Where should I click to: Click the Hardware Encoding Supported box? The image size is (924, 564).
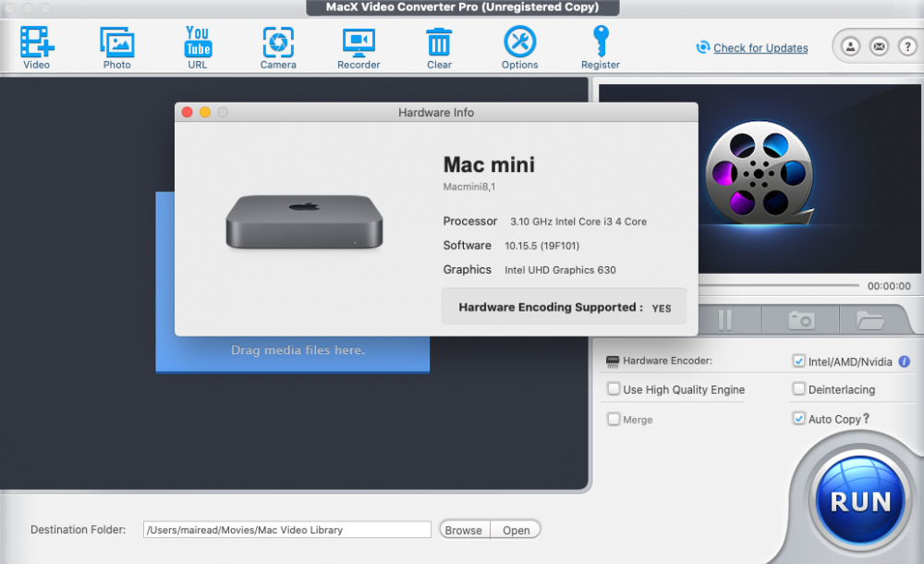click(564, 307)
